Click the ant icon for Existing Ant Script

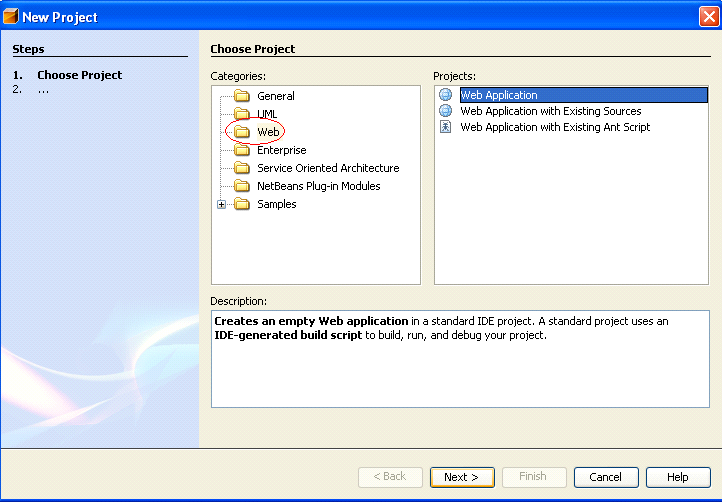tap(445, 127)
